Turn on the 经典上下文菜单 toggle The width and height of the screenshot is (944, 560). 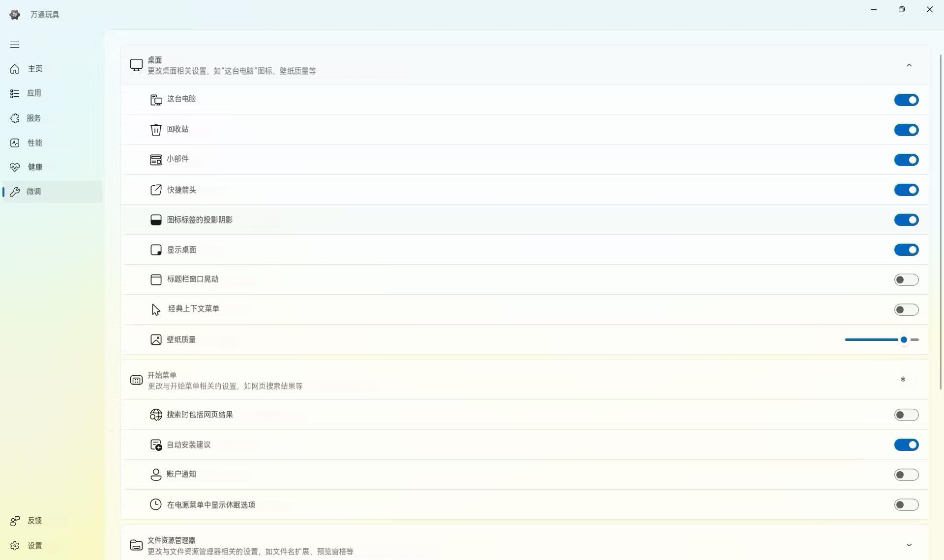coord(906,310)
